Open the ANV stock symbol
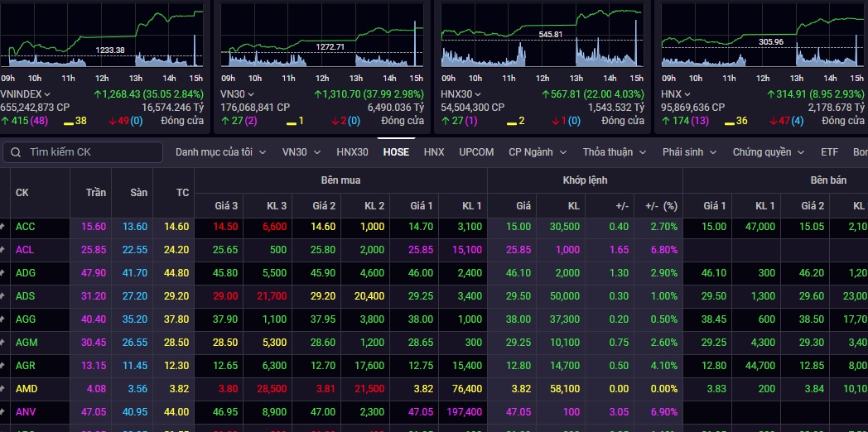 [x=26, y=412]
